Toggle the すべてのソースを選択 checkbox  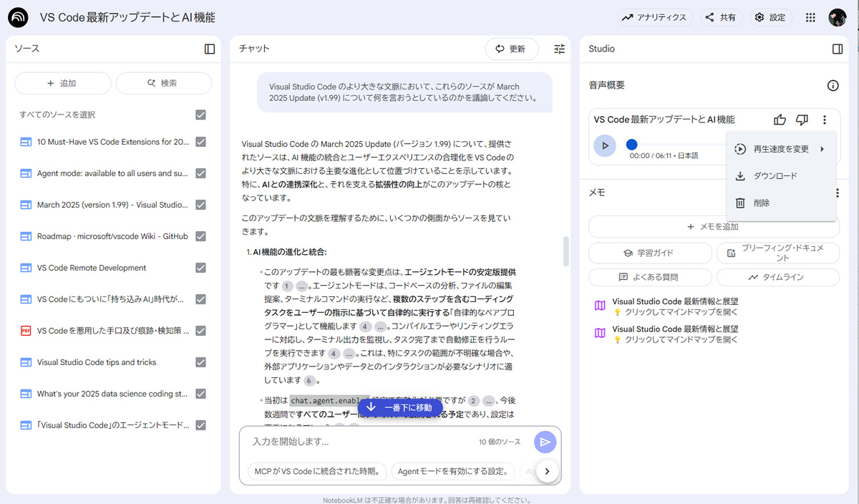(201, 115)
